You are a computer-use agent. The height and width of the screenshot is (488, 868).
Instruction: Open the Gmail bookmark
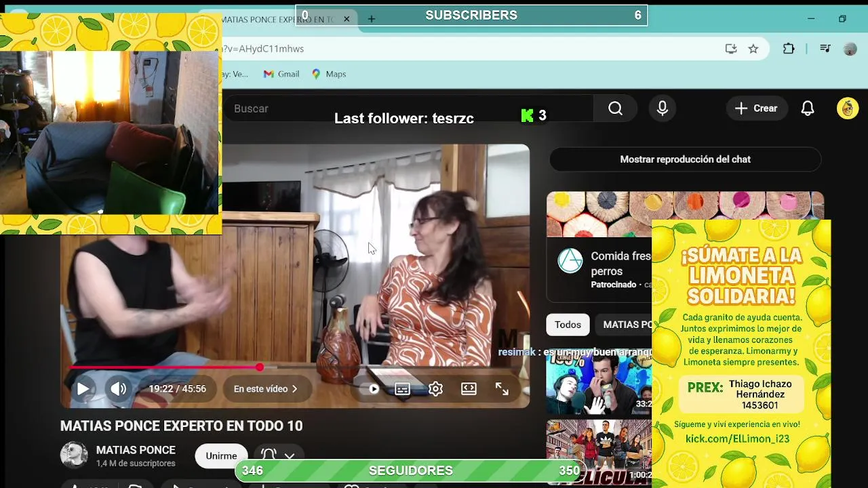[x=281, y=74]
